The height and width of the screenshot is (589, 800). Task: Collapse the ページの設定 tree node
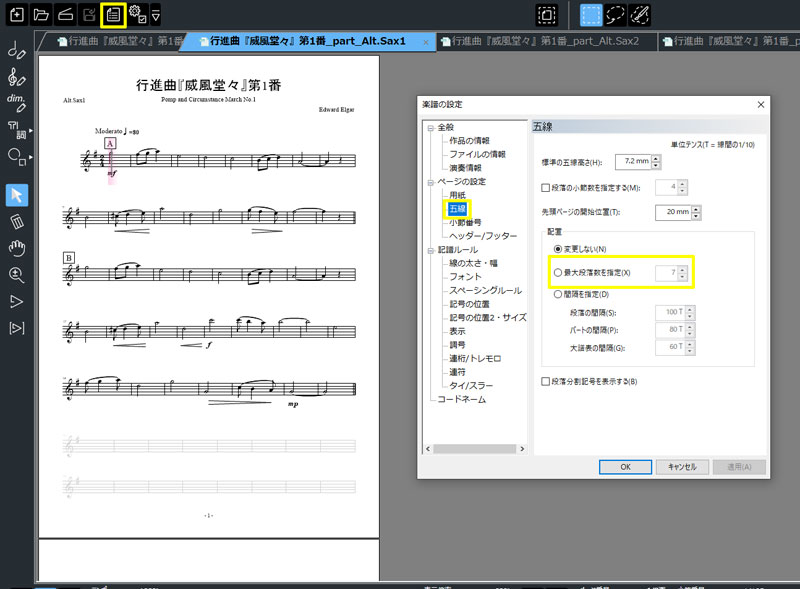[x=430, y=182]
